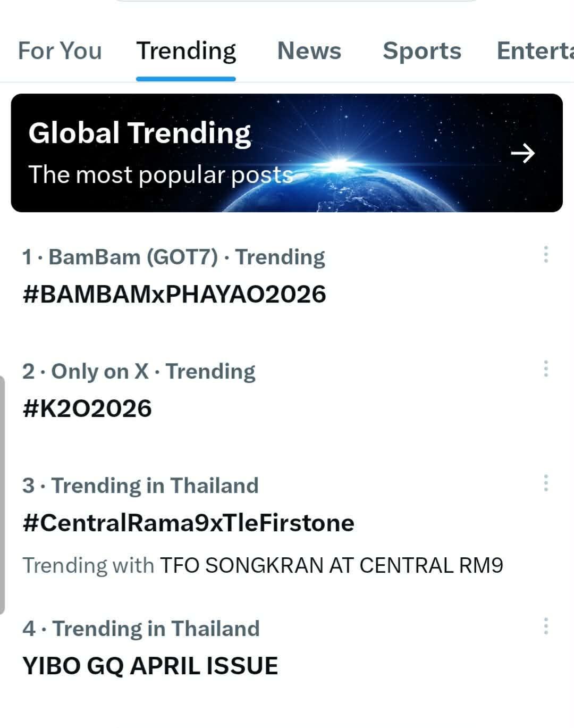View the #CentralRama9xTleFirstone hashtag
Image resolution: width=574 pixels, height=728 pixels.
pyautogui.click(x=188, y=523)
